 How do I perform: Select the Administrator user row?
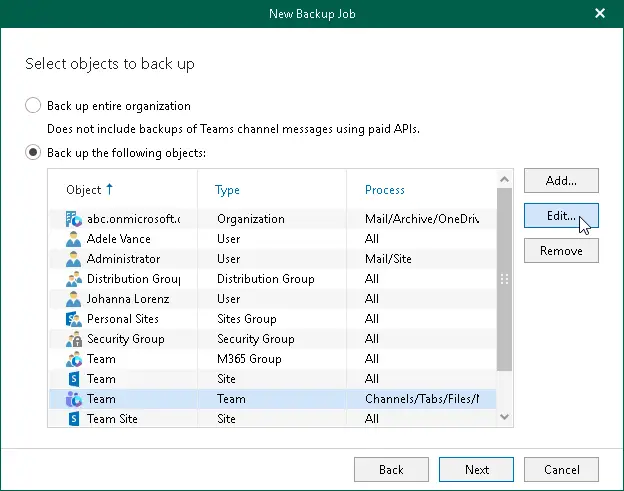(124, 259)
